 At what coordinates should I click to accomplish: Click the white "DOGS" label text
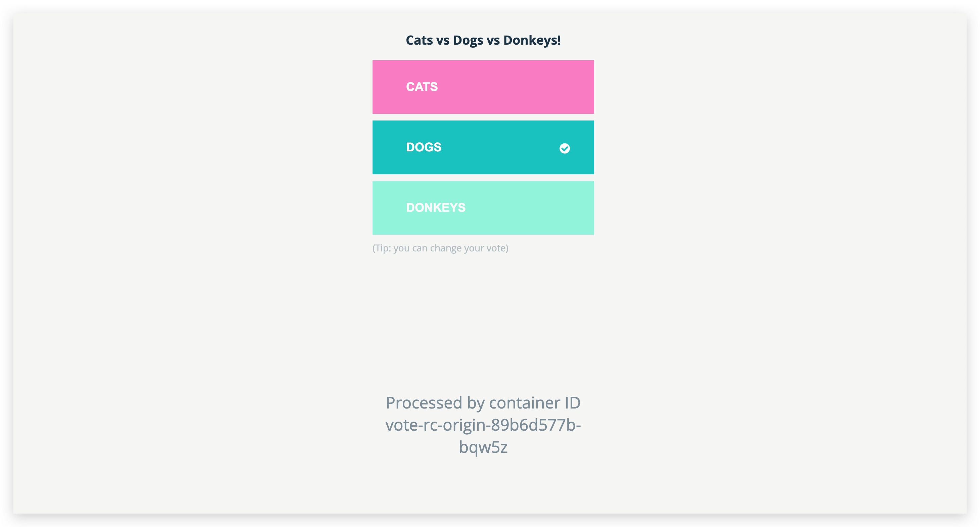click(424, 147)
